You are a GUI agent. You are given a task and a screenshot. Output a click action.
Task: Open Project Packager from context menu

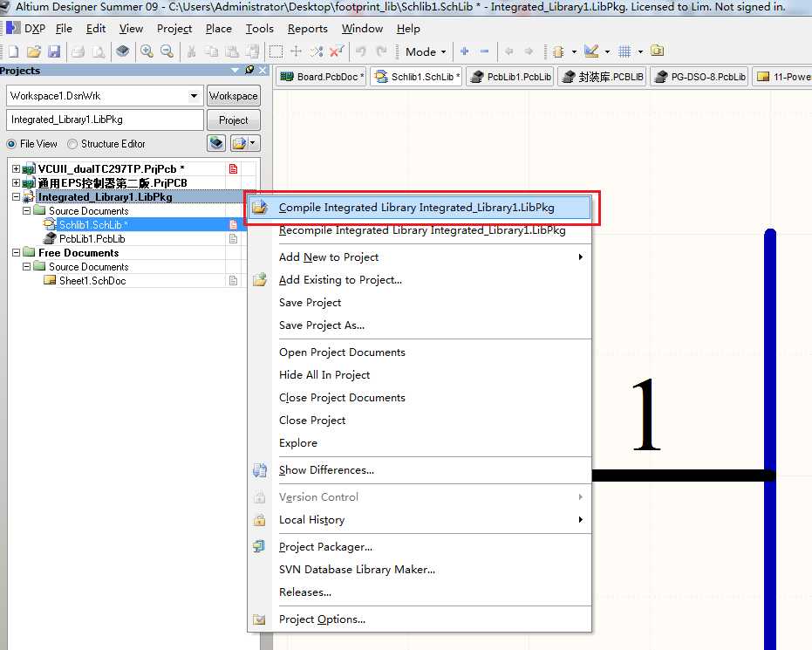[x=420, y=546]
